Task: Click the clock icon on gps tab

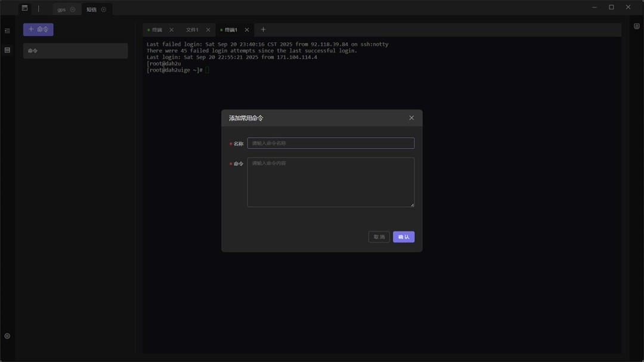Action: click(x=73, y=9)
